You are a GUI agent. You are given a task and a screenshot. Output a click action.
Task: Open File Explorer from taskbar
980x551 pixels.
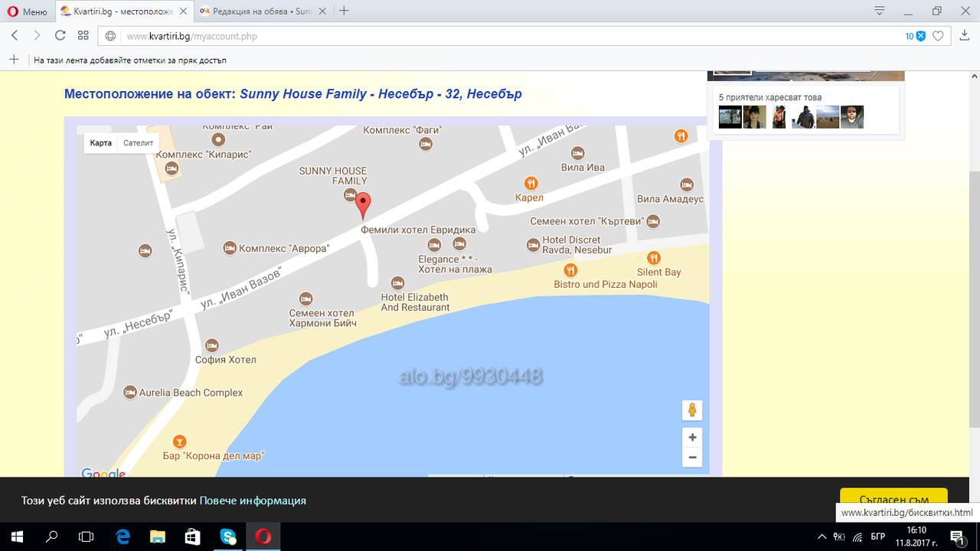[157, 536]
